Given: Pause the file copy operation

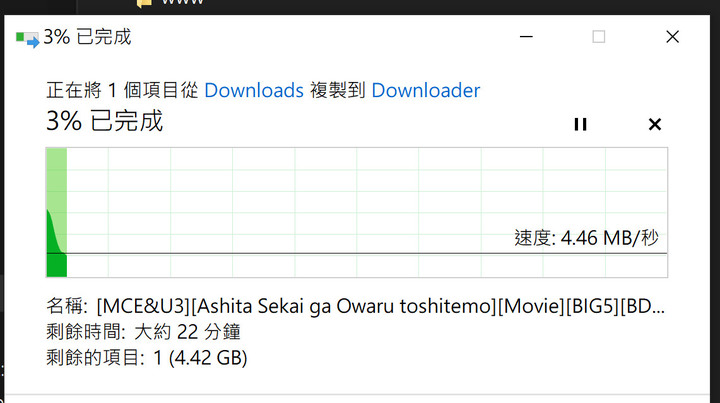Looking at the screenshot, I should tap(580, 124).
